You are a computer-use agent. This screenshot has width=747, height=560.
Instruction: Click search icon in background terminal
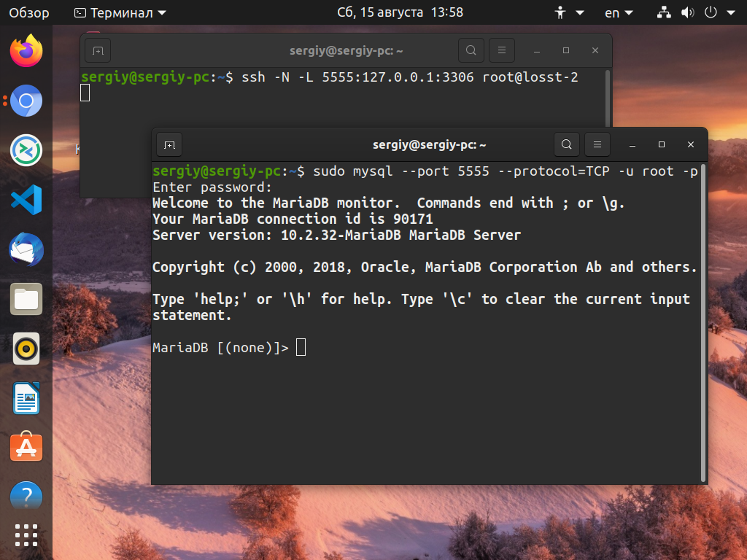(471, 50)
